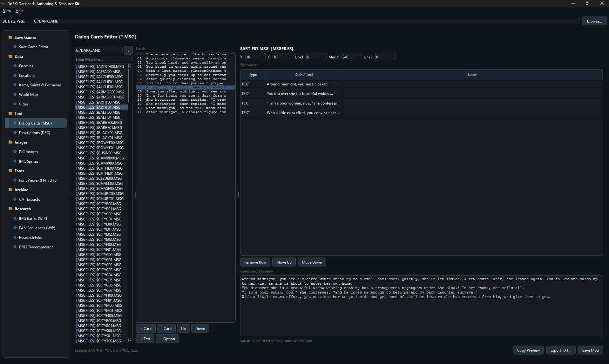Click the Unk1 spinner field

(316, 57)
